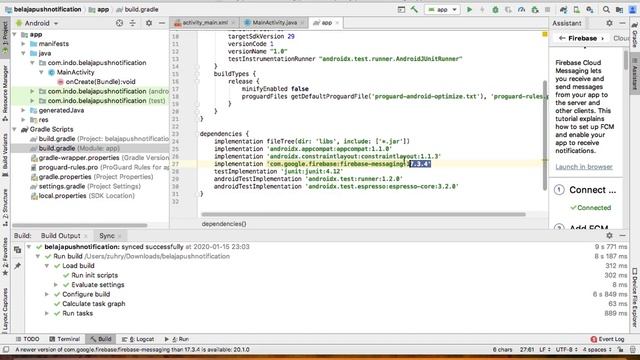
Task: Open Build Variants side tab
Action: 5,154
